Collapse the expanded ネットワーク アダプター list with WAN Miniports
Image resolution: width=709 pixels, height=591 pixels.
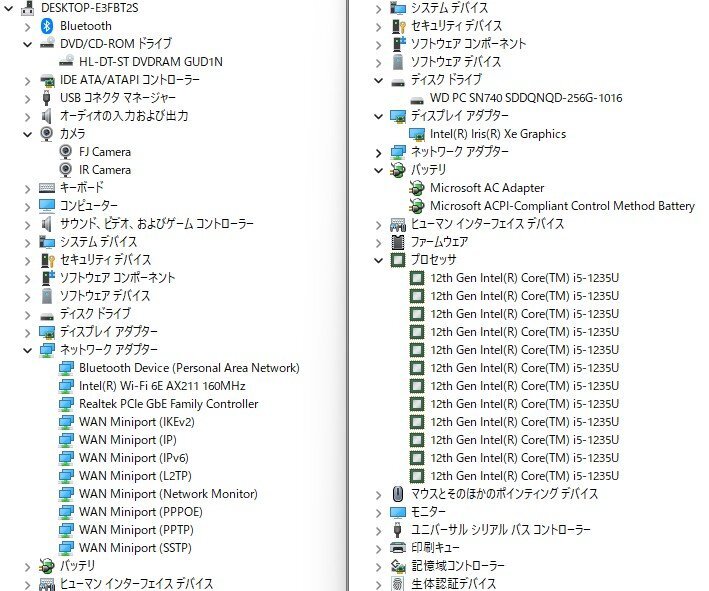(28, 350)
